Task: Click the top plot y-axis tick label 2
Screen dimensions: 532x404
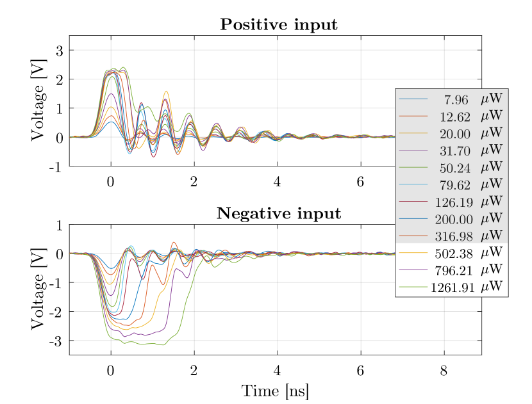Action: coord(60,79)
